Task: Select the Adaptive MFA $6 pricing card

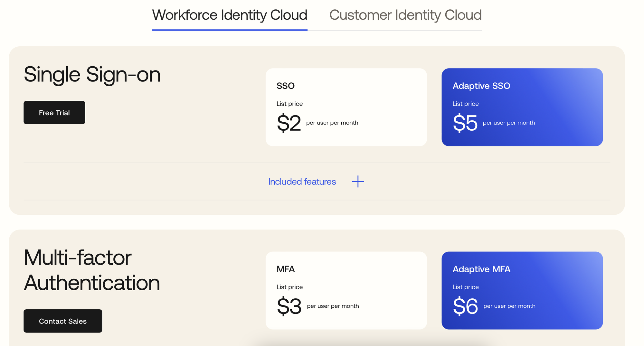Action: 522,290
